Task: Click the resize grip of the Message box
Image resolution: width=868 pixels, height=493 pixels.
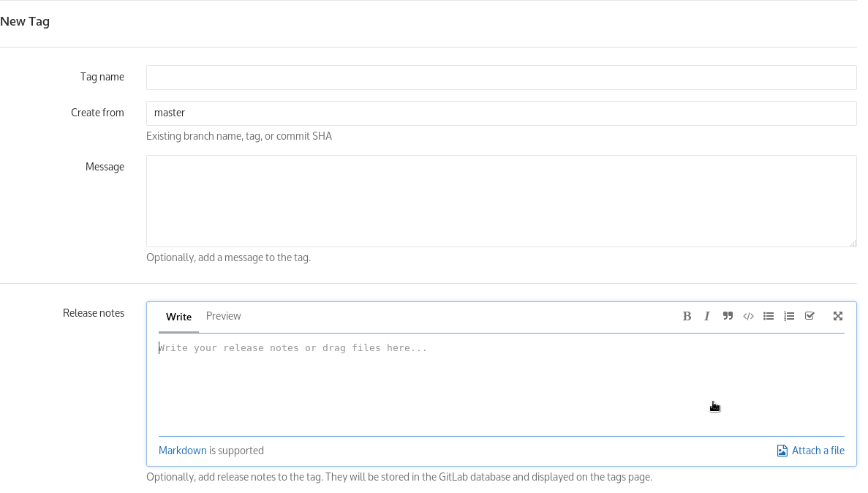Action: 852,243
